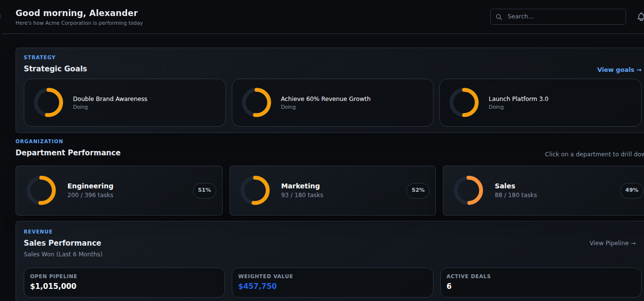Click the '88 / 180 tasks' text
This screenshot has width=644, height=301.
(x=516, y=195)
